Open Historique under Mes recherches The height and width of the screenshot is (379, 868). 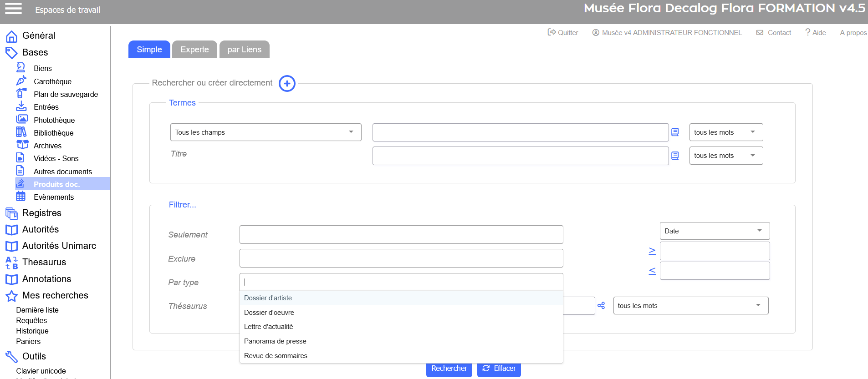(32, 331)
